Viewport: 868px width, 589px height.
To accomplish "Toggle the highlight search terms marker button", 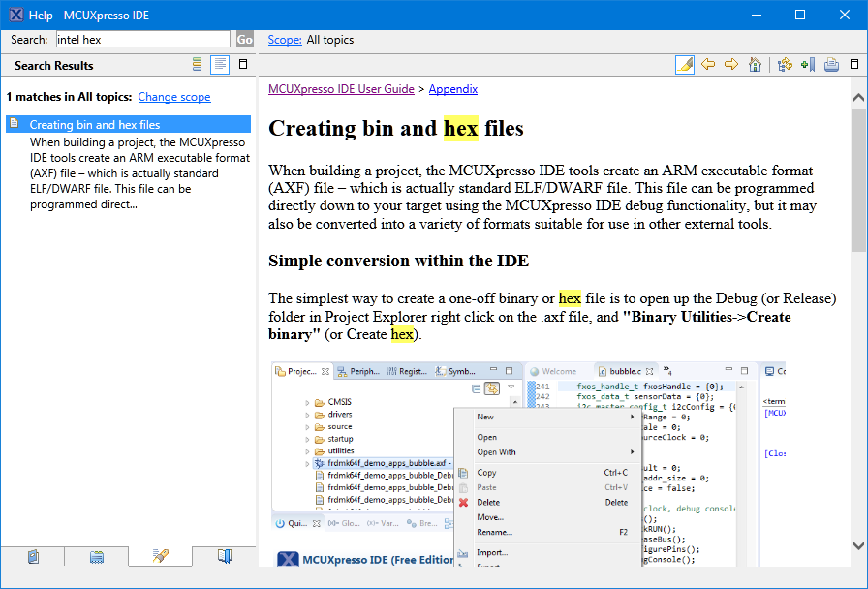I will click(685, 65).
